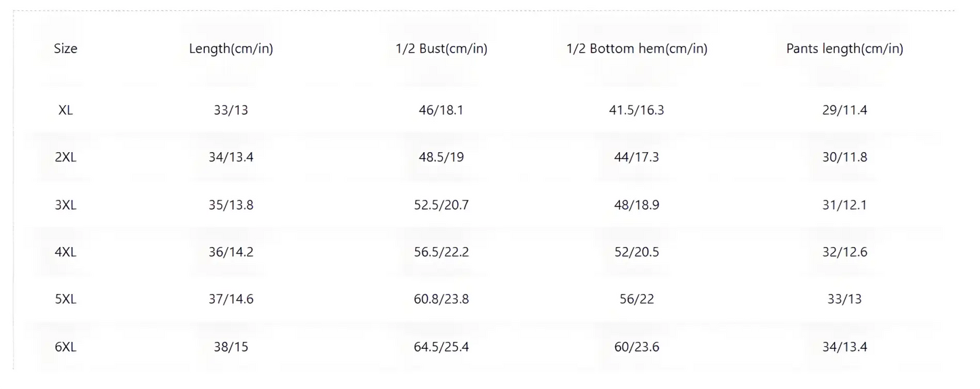Select the 2XL size row label

[66, 158]
